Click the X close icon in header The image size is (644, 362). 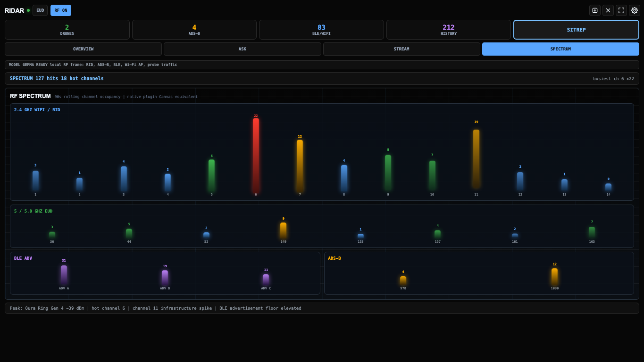[608, 10]
